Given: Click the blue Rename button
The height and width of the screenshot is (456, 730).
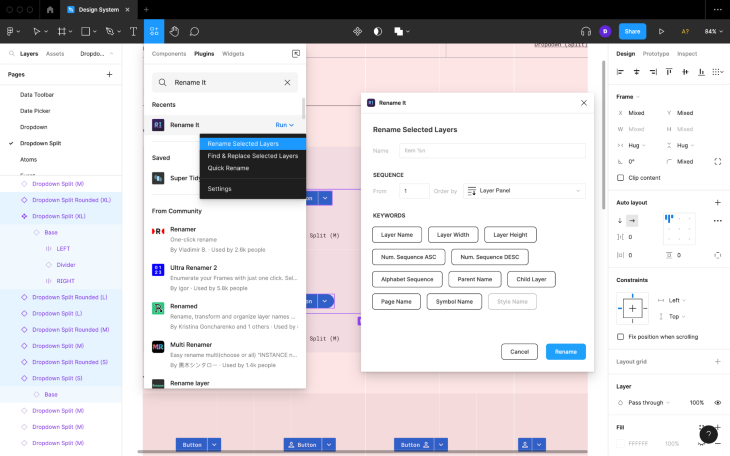Looking at the screenshot, I should point(566,352).
